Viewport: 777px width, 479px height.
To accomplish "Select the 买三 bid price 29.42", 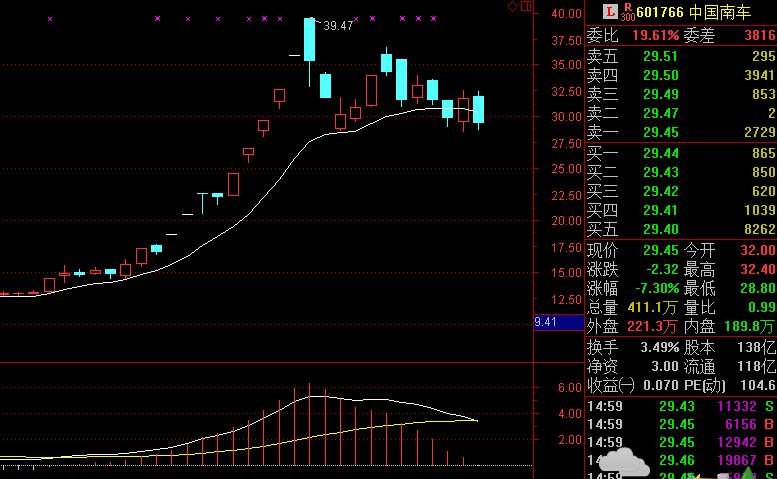I will 660,191.
